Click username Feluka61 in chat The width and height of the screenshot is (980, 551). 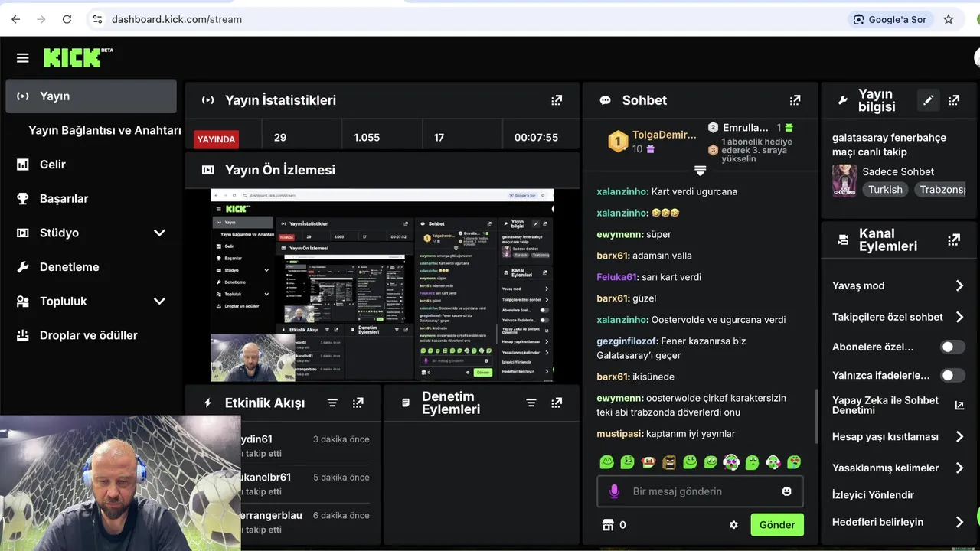[x=617, y=277]
